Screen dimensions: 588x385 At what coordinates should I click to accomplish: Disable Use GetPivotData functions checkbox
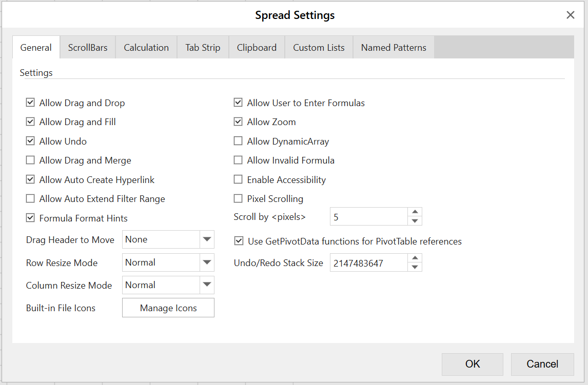click(239, 241)
